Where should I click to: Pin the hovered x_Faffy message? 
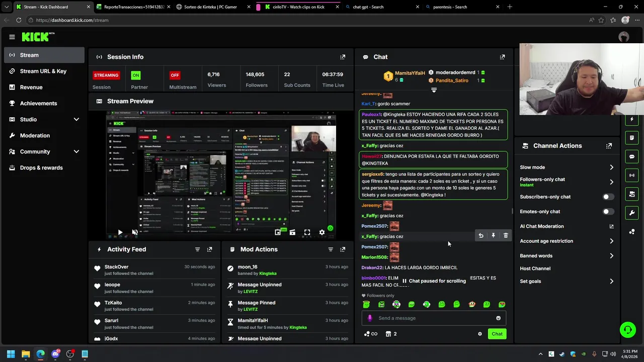tap(493, 235)
